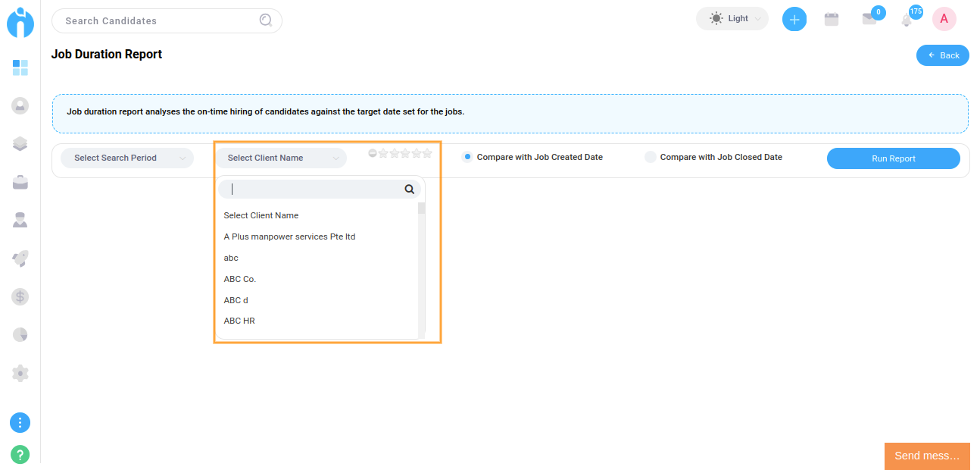Viewport: 980px width, 470px height.
Task: Open the candidates profile icon in sidebar
Action: click(20, 105)
